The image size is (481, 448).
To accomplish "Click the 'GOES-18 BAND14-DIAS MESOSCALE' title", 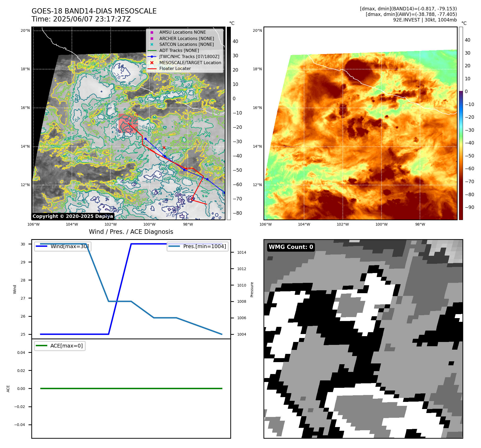I will click(94, 11).
